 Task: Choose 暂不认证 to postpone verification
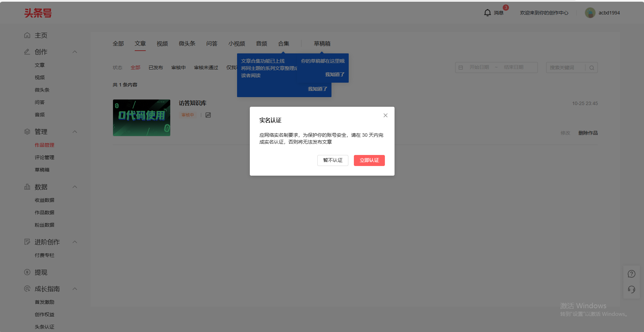pyautogui.click(x=333, y=160)
